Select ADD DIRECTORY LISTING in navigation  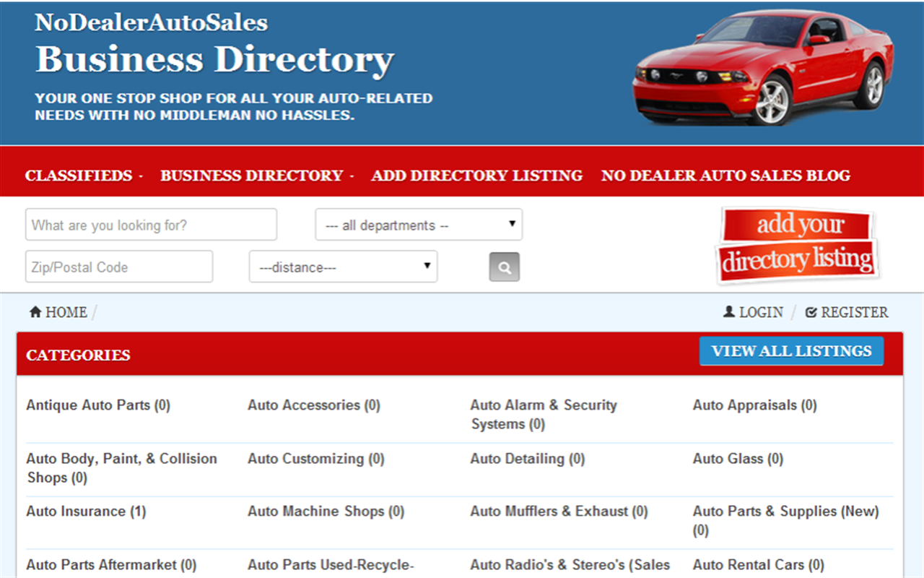click(476, 175)
